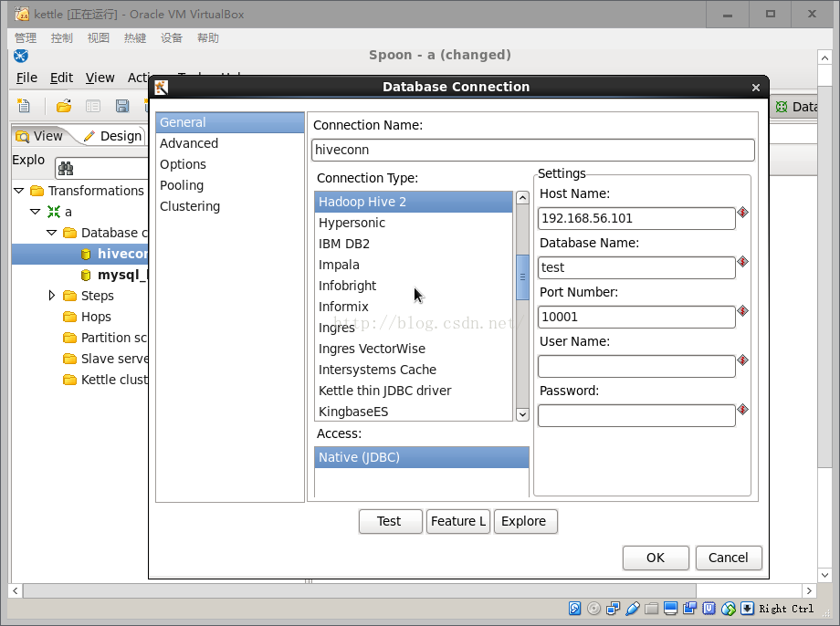Viewport: 840px width, 626px height.
Task: Open the File menu in Spoon
Action: coord(26,78)
